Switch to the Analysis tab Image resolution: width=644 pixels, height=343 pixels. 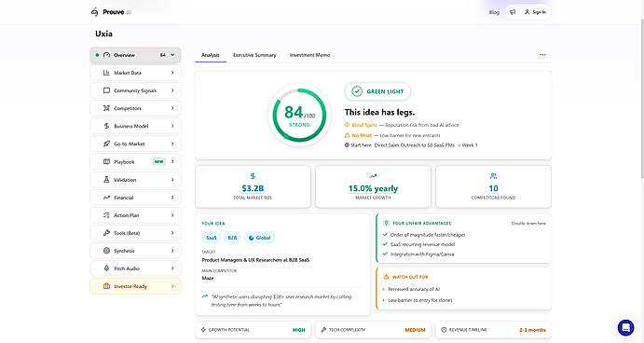click(211, 55)
